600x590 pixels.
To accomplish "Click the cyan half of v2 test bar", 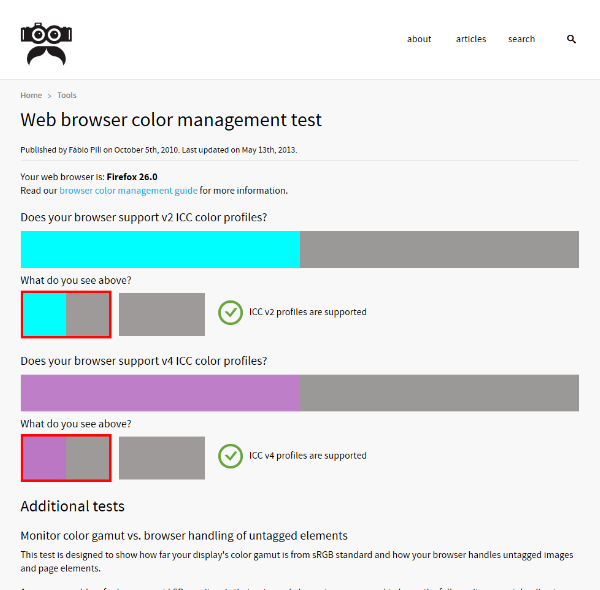I will [x=160, y=249].
